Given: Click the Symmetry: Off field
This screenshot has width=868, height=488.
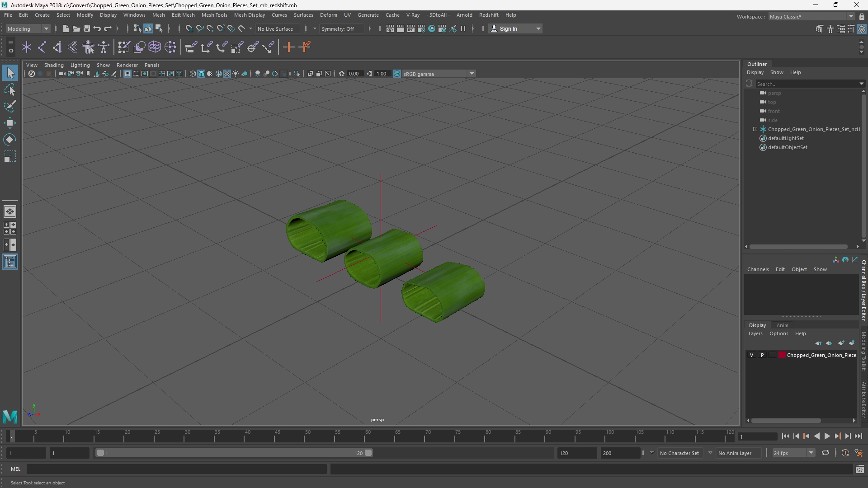Looking at the screenshot, I should (x=341, y=28).
